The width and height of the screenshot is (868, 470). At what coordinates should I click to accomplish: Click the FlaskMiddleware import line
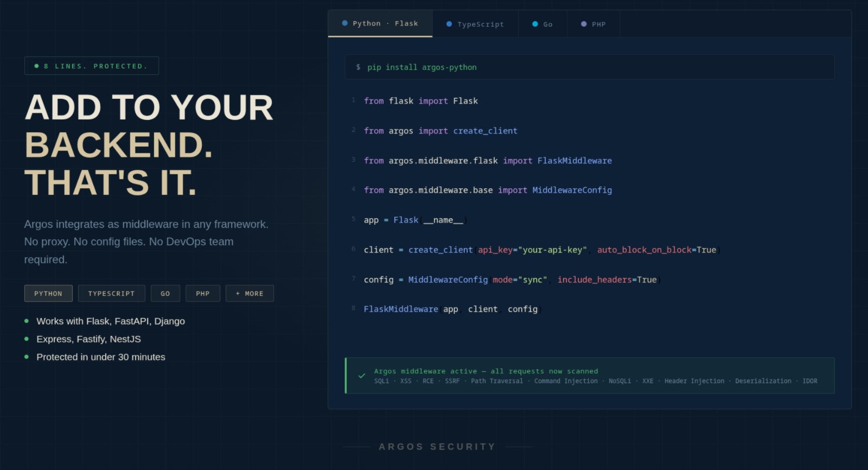488,161
